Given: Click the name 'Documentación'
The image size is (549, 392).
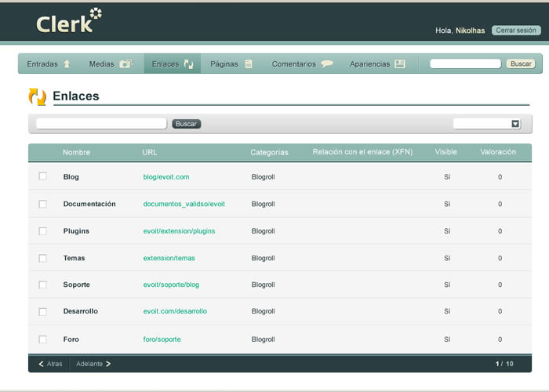Looking at the screenshot, I should (x=89, y=204).
